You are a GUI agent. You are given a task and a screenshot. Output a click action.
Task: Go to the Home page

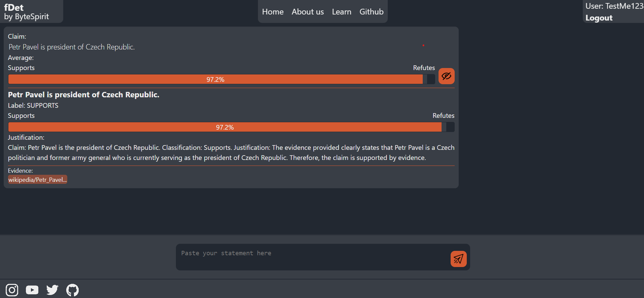pyautogui.click(x=273, y=12)
